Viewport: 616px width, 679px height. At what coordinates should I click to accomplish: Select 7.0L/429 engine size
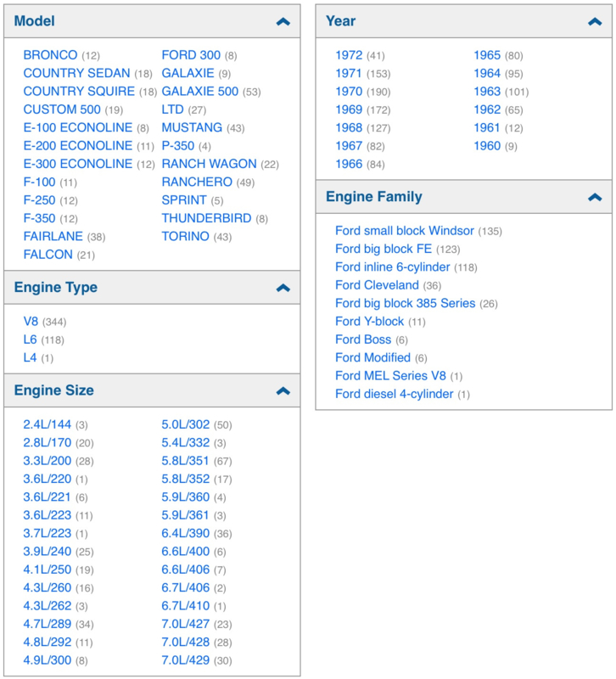coord(186,660)
